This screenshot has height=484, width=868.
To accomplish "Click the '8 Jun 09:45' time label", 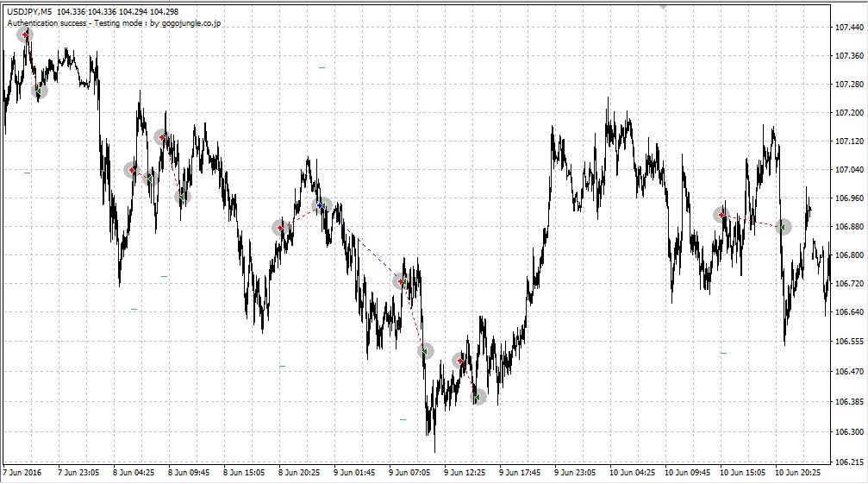I will point(189,473).
